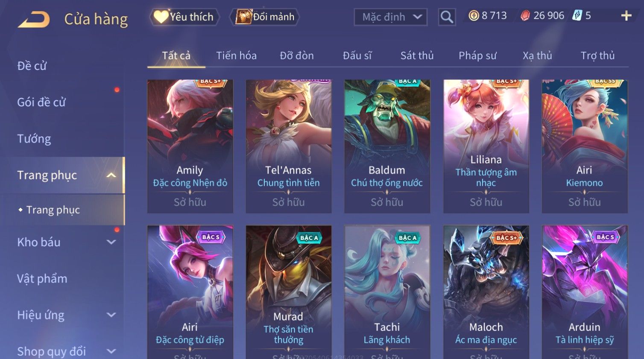Viewport: 644px width, 359px height.
Task: Select the Airi Kiemono skin card
Action: tap(585, 146)
